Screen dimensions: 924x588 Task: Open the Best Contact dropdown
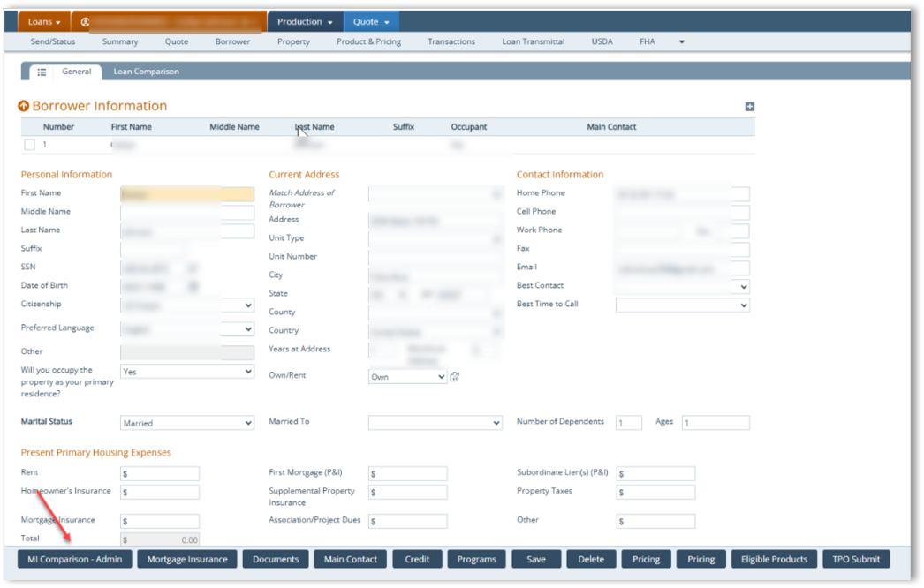tap(682, 287)
